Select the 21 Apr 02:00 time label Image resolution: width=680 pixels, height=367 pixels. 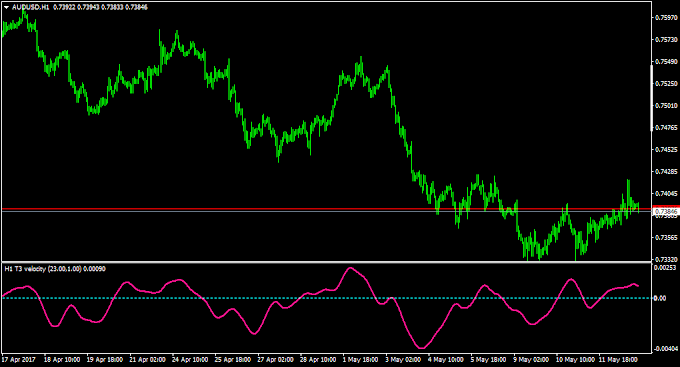[147, 360]
